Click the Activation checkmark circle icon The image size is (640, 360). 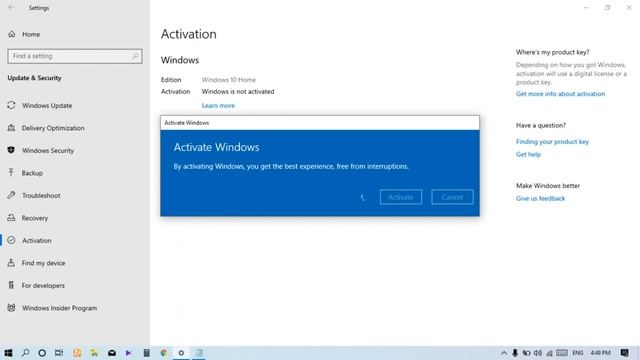11,240
